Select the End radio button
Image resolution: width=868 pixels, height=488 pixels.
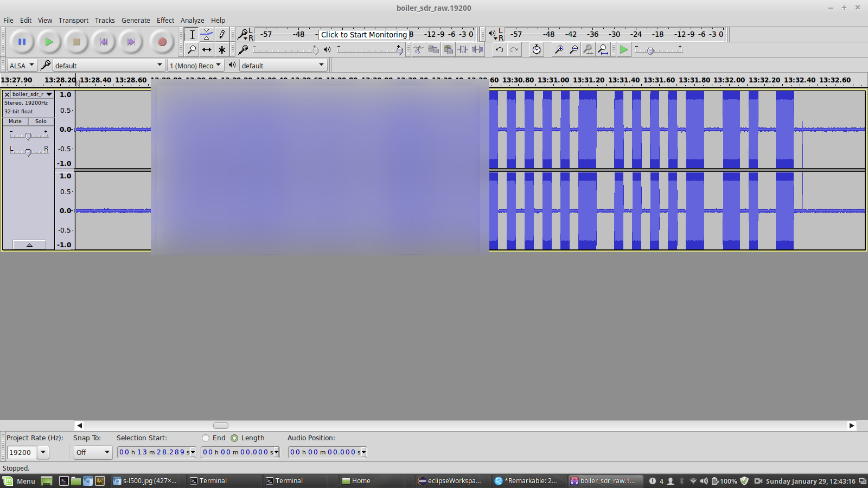(206, 438)
